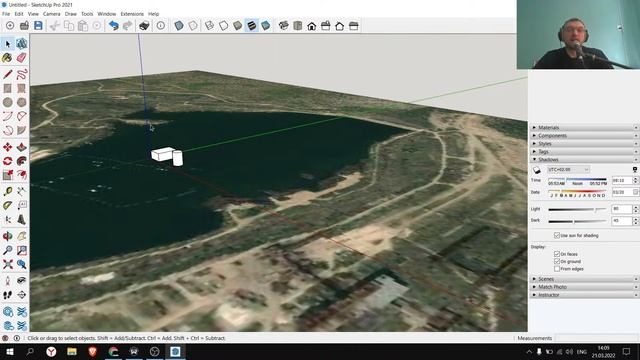Expand the Match Photo panel

584,287
